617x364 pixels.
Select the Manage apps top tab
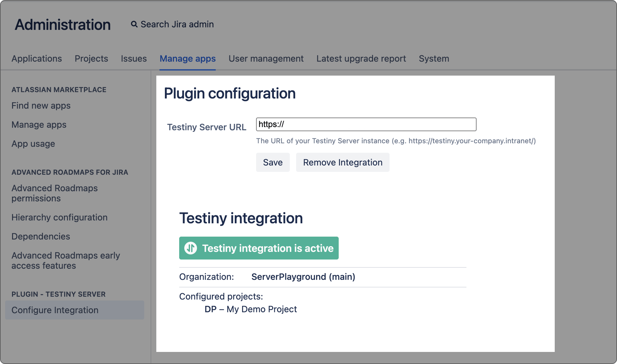[x=187, y=58]
